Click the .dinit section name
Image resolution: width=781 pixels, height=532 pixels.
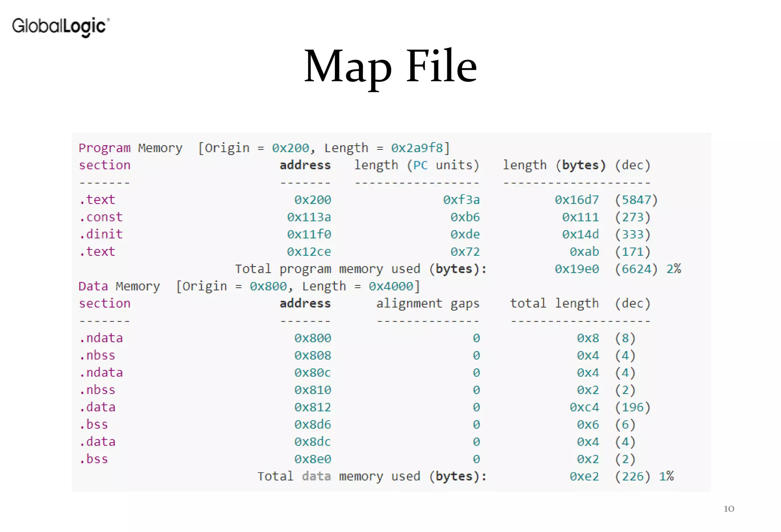click(101, 234)
